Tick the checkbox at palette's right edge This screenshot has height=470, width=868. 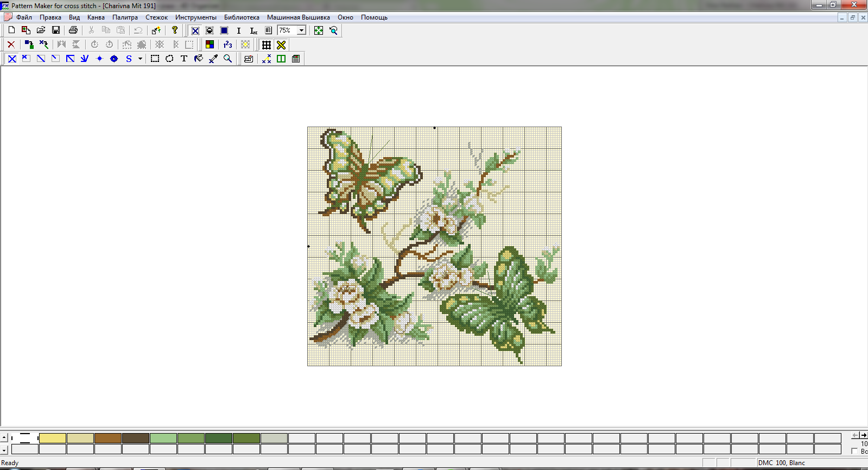point(854,452)
